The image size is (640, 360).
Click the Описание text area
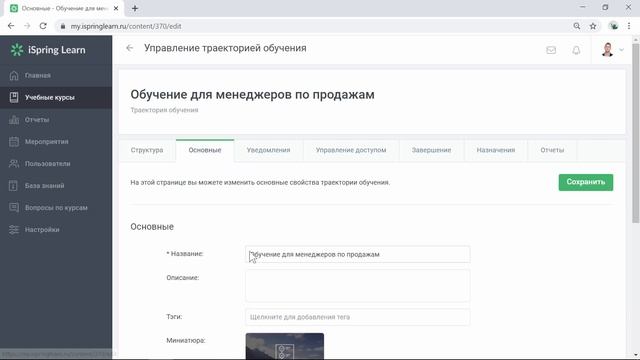tap(358, 286)
